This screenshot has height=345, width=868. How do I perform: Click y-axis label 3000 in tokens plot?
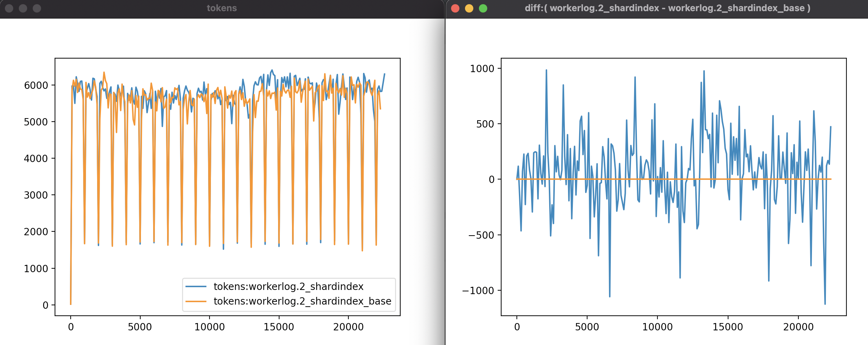(36, 195)
